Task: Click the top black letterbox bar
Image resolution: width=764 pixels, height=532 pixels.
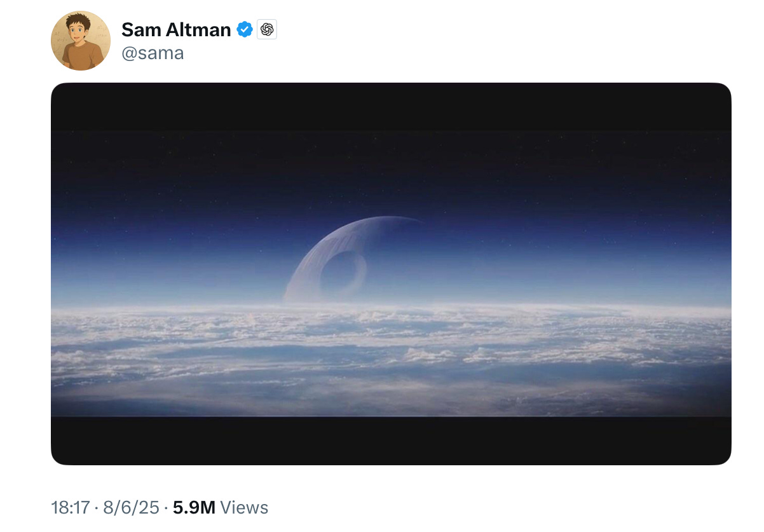Action: pyautogui.click(x=391, y=107)
